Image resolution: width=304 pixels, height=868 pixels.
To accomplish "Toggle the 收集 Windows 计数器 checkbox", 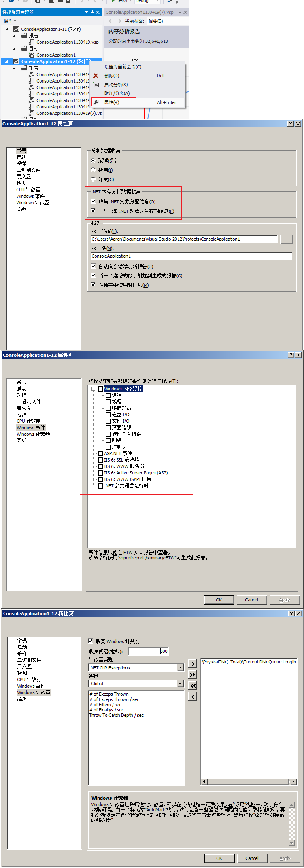I will click(x=91, y=641).
